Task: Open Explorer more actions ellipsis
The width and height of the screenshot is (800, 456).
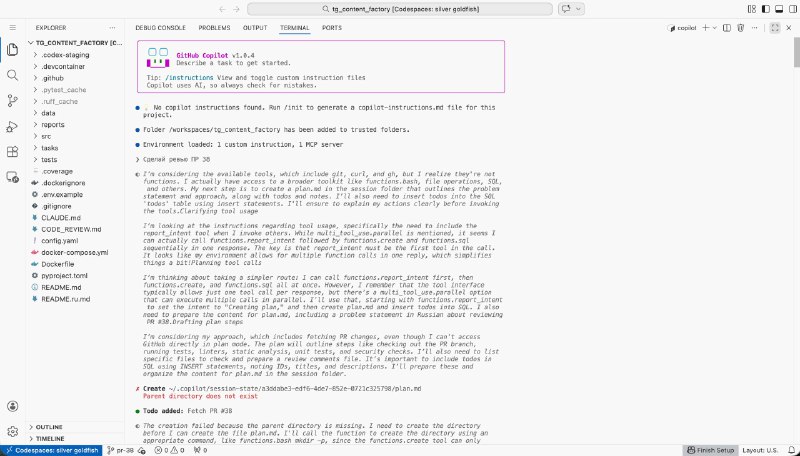Action: [112, 28]
